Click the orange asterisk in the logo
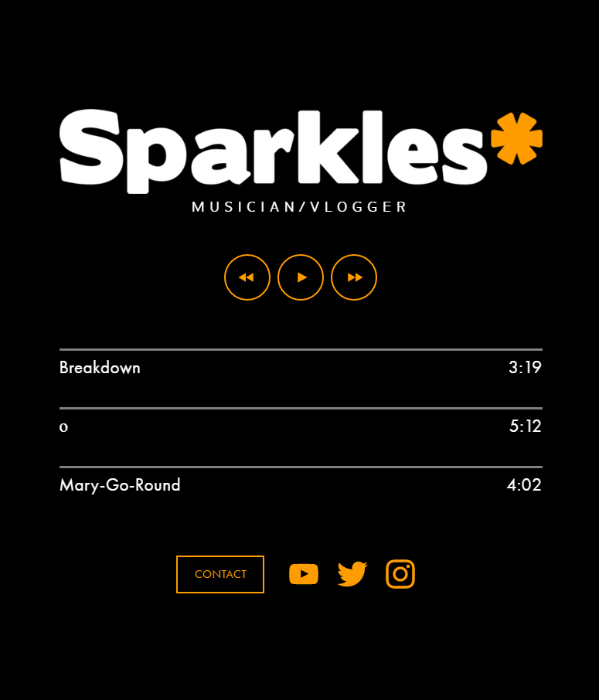Image resolution: width=599 pixels, height=700 pixels. [x=516, y=138]
